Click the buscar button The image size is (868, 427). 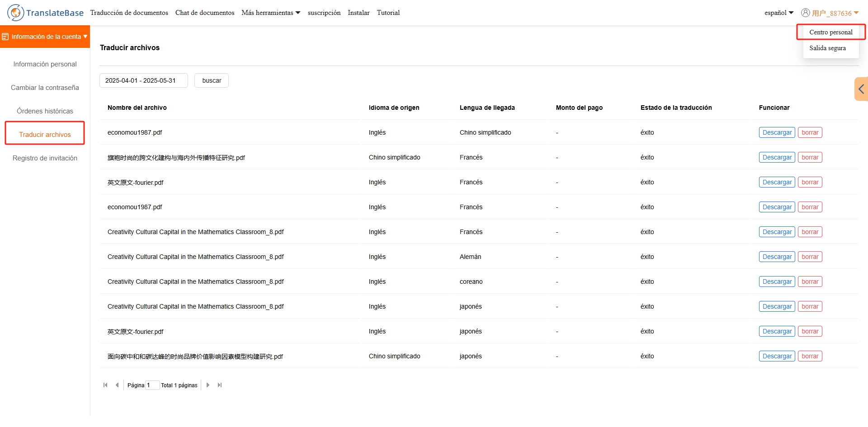click(212, 80)
